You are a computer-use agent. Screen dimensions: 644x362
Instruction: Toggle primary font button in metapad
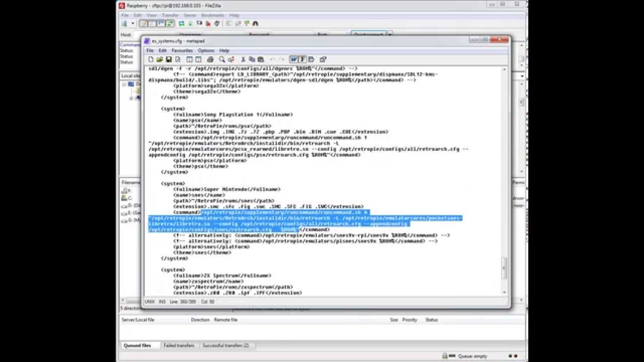coord(302,59)
